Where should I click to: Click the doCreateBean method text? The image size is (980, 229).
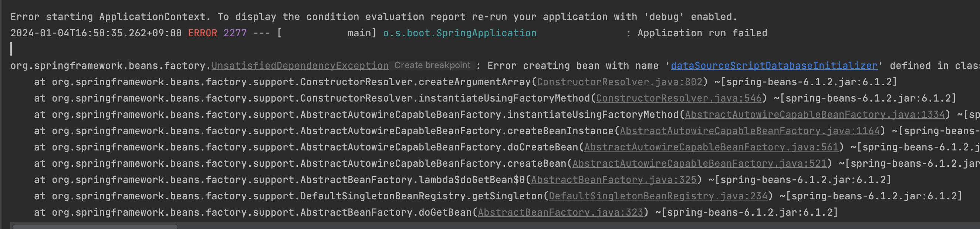click(x=543, y=147)
